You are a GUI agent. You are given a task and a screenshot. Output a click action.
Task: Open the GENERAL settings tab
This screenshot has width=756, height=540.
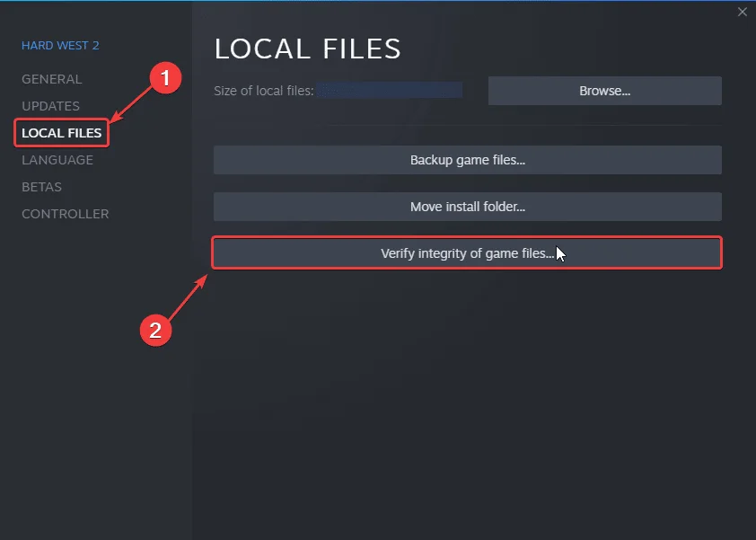point(51,79)
